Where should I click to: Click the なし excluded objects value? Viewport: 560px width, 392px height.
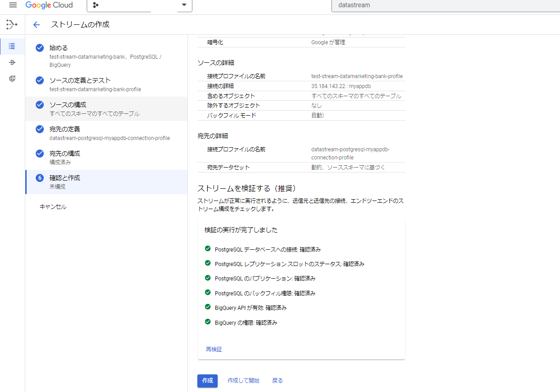(x=317, y=106)
